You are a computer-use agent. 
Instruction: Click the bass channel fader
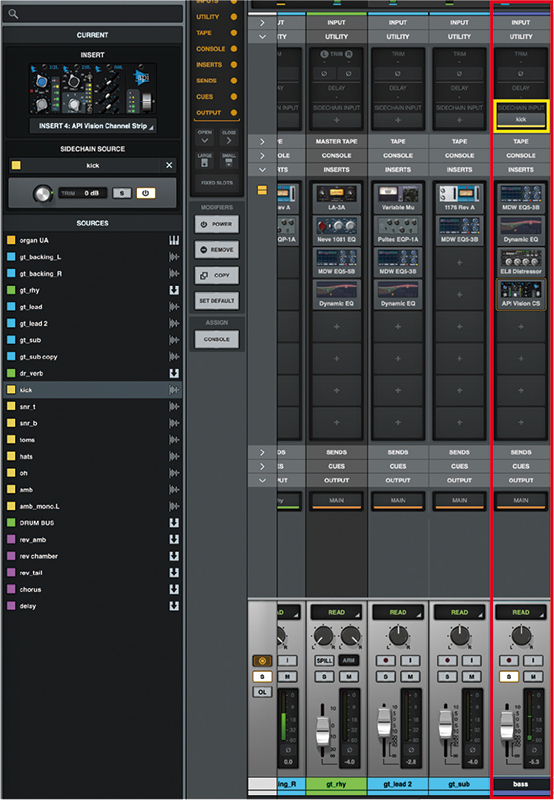pyautogui.click(x=507, y=724)
